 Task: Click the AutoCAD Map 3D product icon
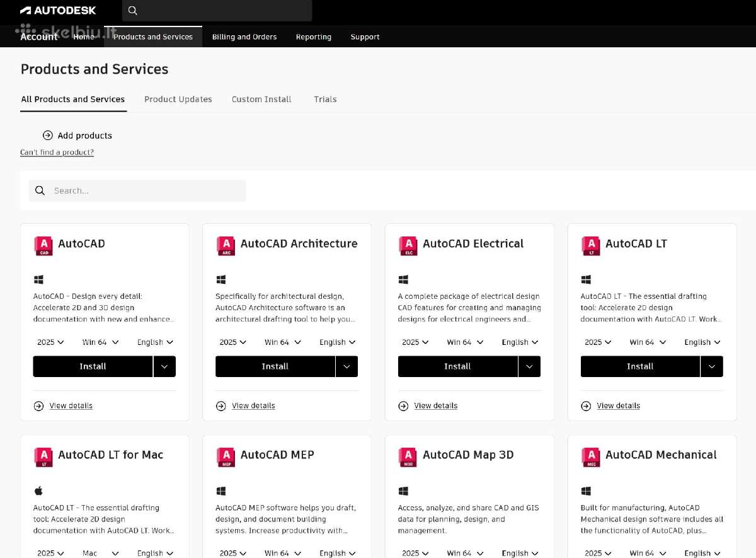tap(408, 456)
